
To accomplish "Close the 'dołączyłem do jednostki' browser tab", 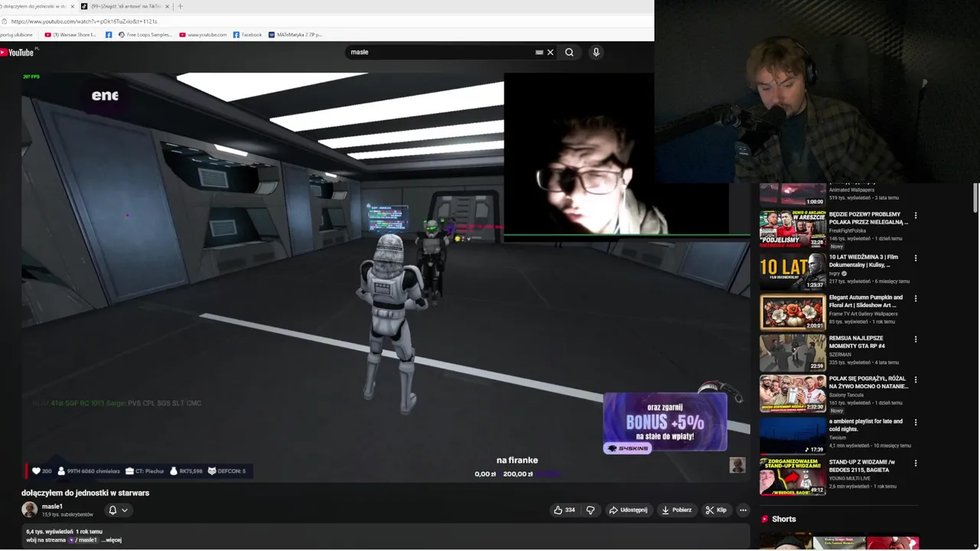I will coord(73,6).
